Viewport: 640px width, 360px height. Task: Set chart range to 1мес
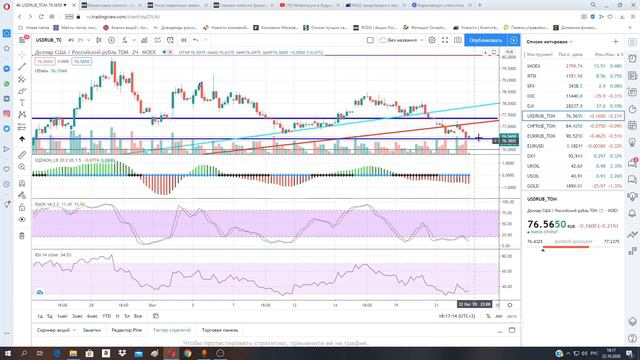click(62, 316)
